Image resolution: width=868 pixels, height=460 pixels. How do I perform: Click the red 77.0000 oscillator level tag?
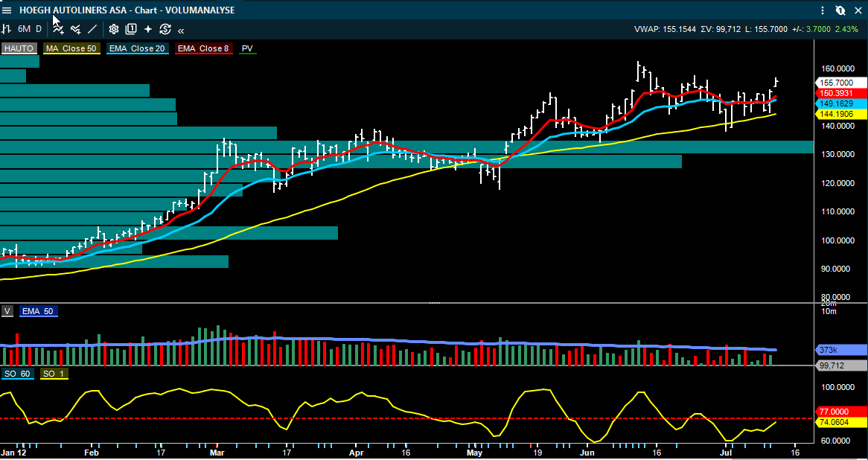(x=841, y=412)
